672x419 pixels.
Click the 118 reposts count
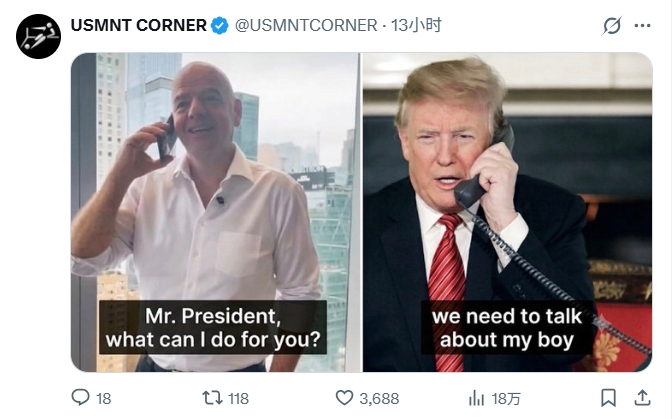pos(238,399)
